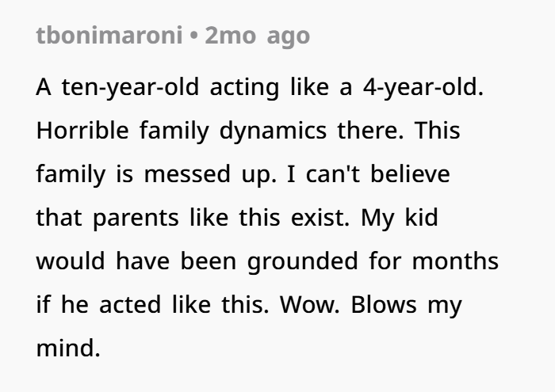
Task: Click the word "exist." in the comment
Action: coord(320,218)
